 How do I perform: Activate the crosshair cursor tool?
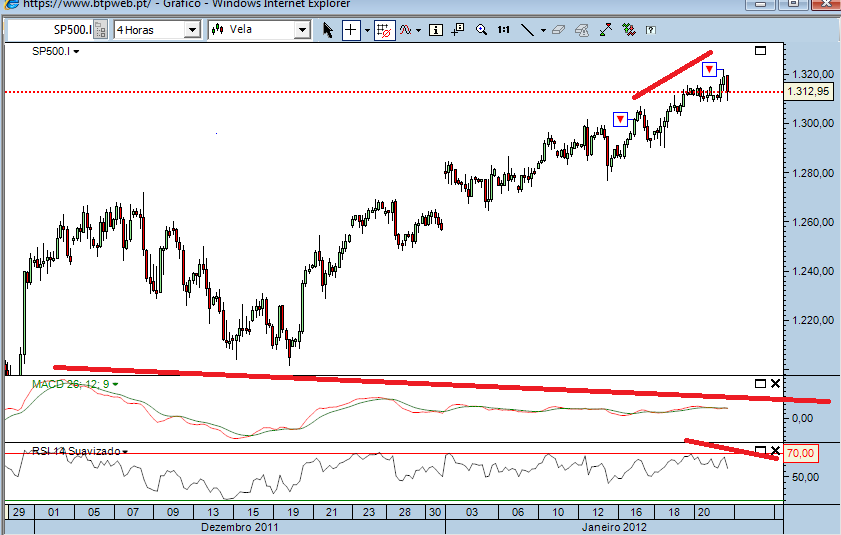click(351, 30)
